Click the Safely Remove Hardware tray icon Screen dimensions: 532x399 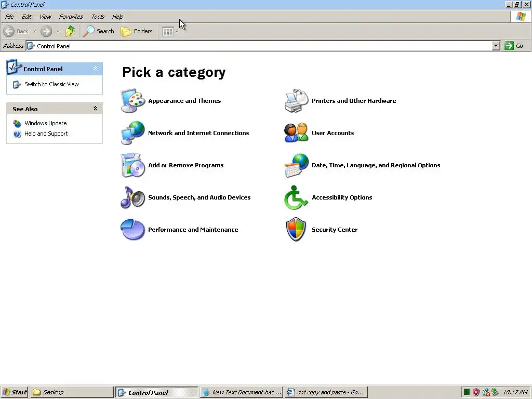[x=495, y=392]
